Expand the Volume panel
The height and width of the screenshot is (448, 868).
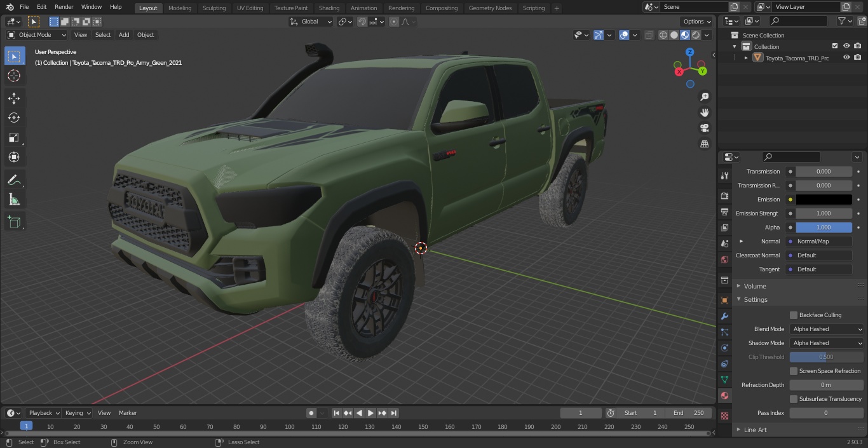(x=755, y=286)
